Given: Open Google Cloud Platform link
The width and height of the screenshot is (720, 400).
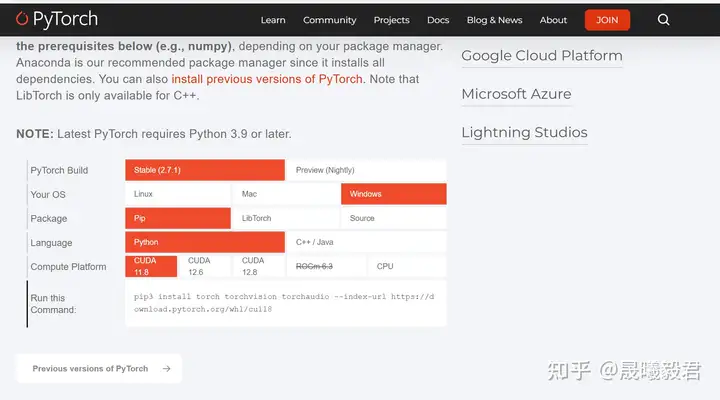Looking at the screenshot, I should click(542, 56).
